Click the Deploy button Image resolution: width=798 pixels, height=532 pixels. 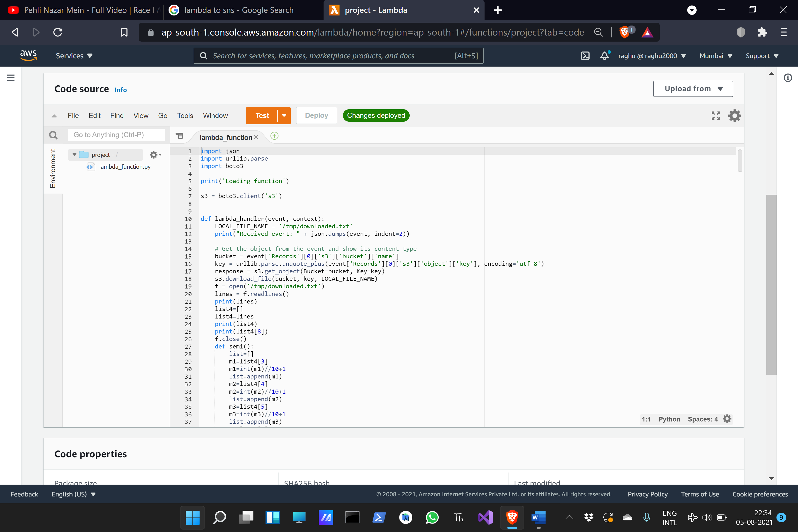pos(316,116)
